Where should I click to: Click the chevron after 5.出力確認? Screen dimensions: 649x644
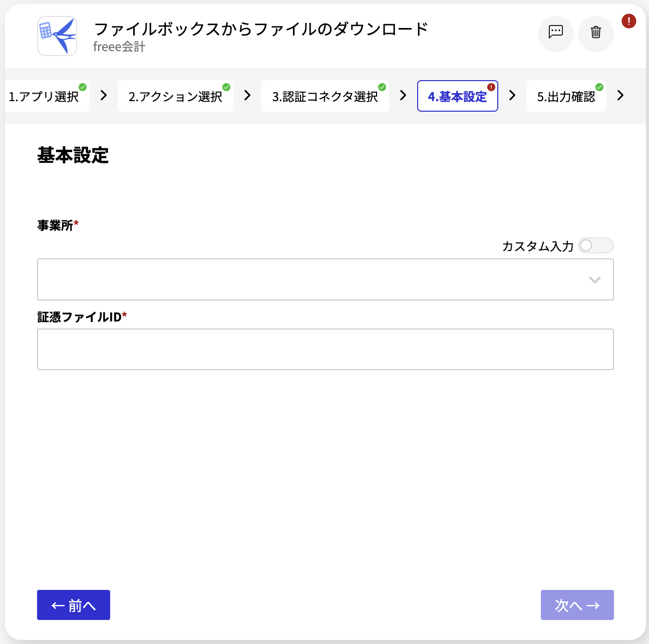[x=620, y=96]
